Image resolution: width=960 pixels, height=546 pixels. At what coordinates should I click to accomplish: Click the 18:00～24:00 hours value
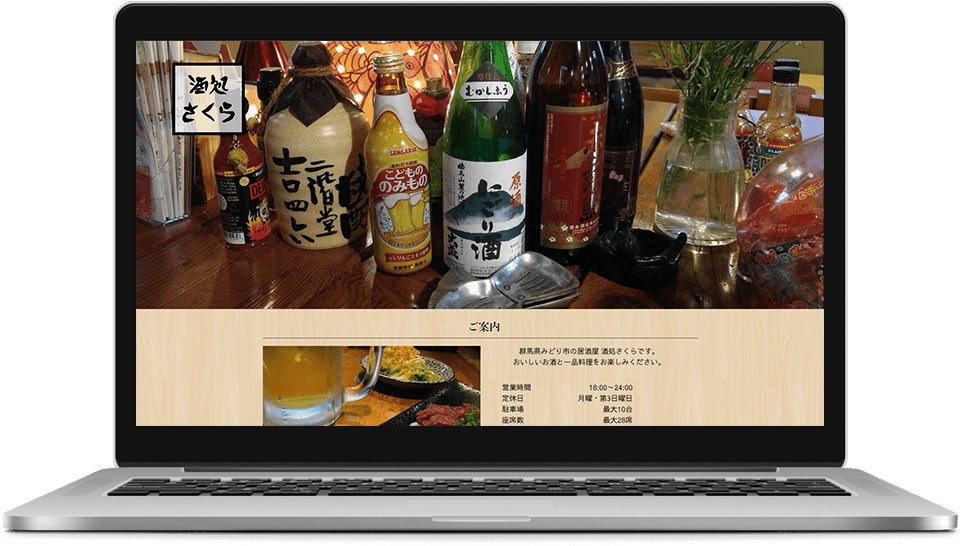pos(610,388)
